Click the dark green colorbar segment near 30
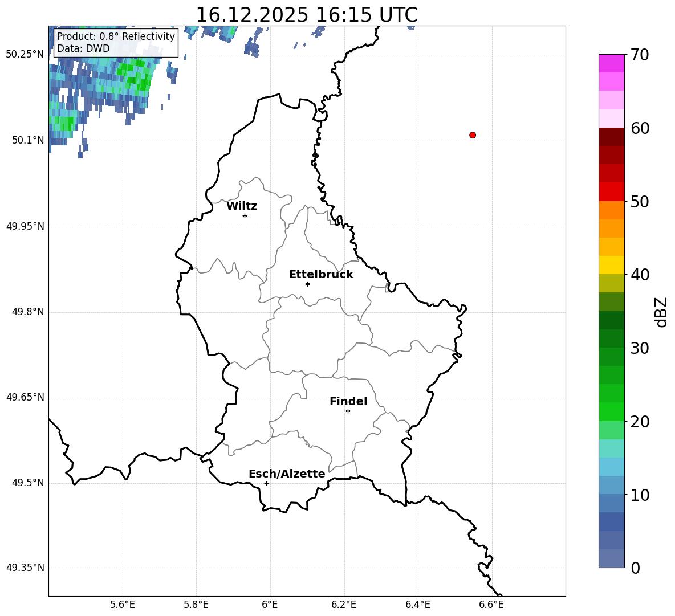The height and width of the screenshot is (616, 675). point(611,338)
